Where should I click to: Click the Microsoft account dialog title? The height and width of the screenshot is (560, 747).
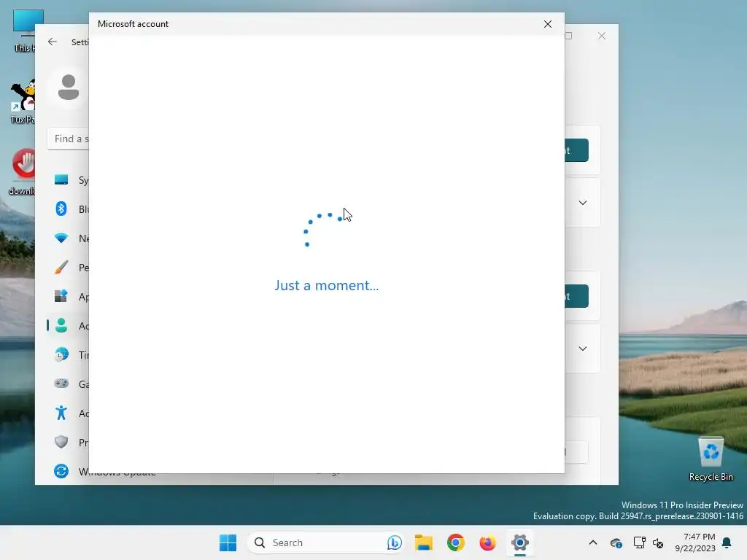(x=133, y=24)
